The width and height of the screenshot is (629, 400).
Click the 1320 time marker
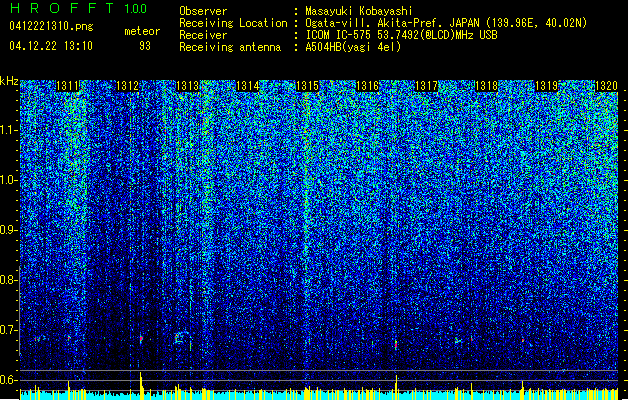[606, 86]
